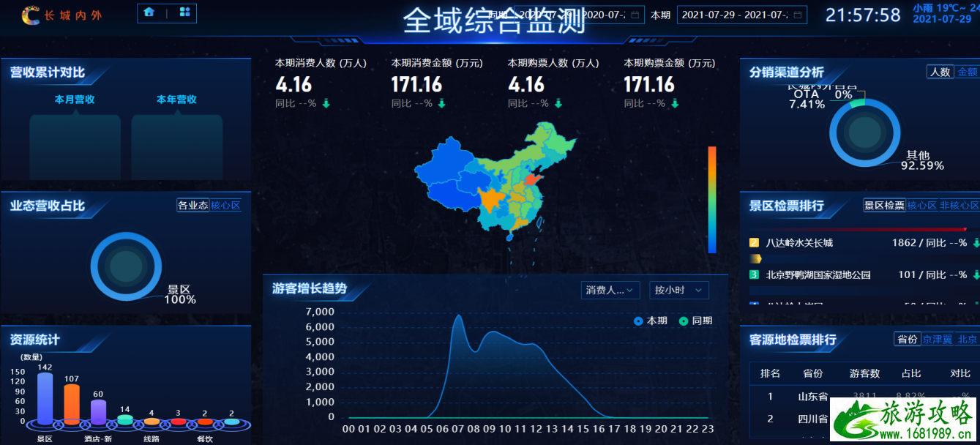Image resolution: width=980 pixels, height=445 pixels.
Task: Click the OTA 7.41% label
Action: [807, 99]
